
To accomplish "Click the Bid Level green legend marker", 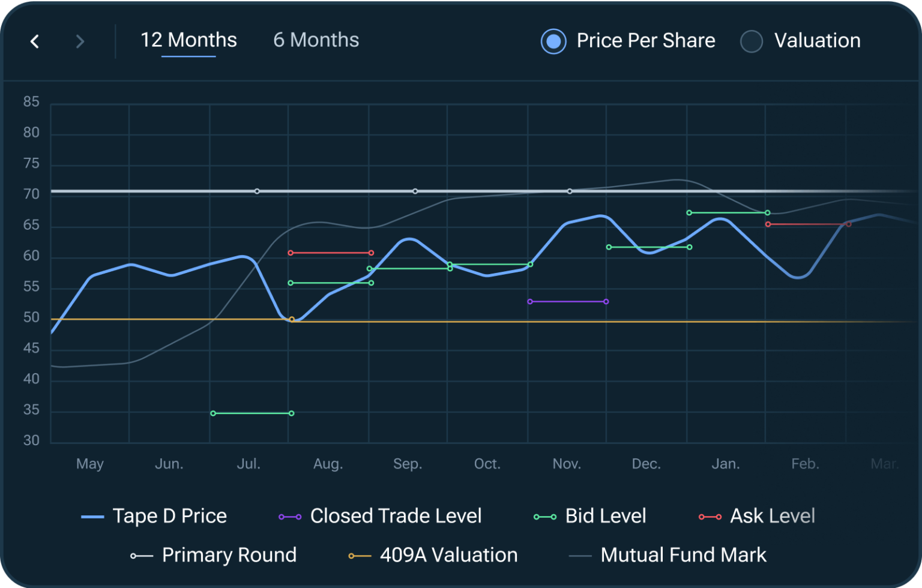I will pos(544,516).
